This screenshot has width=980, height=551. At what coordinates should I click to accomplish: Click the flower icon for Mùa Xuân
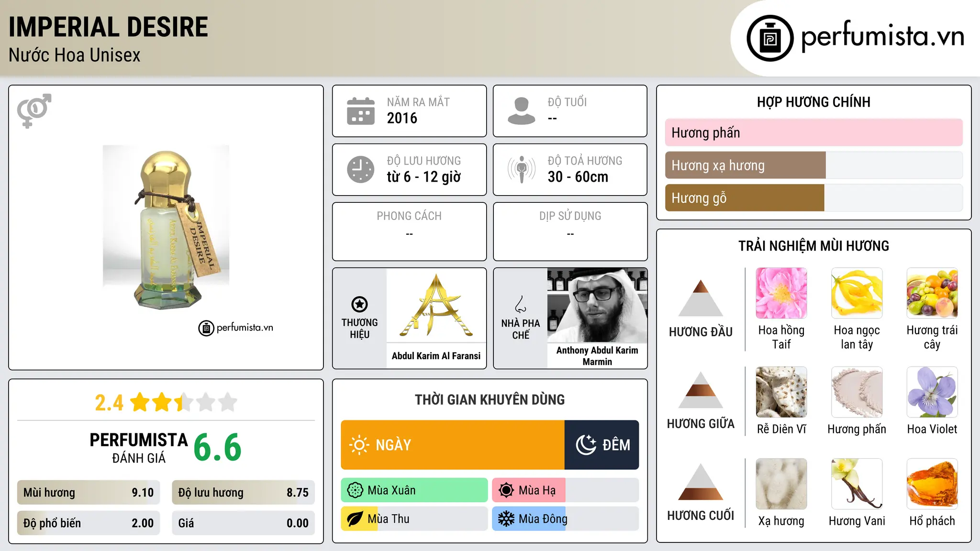tap(355, 490)
